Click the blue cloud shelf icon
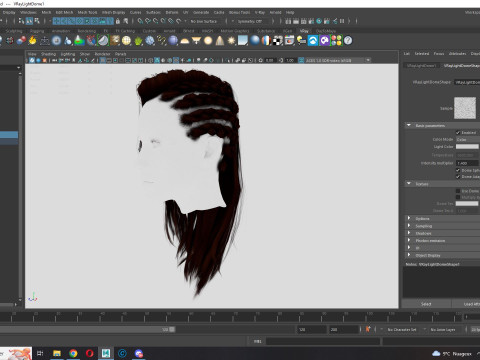480x360 pixels. point(313,41)
